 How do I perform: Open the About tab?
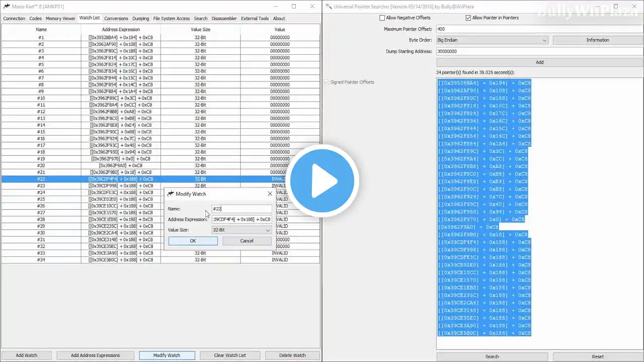279,19
